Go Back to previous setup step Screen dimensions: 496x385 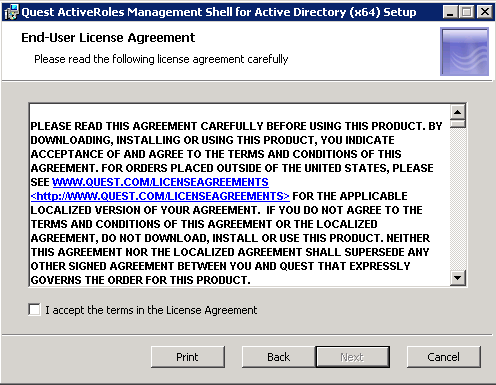278,357
